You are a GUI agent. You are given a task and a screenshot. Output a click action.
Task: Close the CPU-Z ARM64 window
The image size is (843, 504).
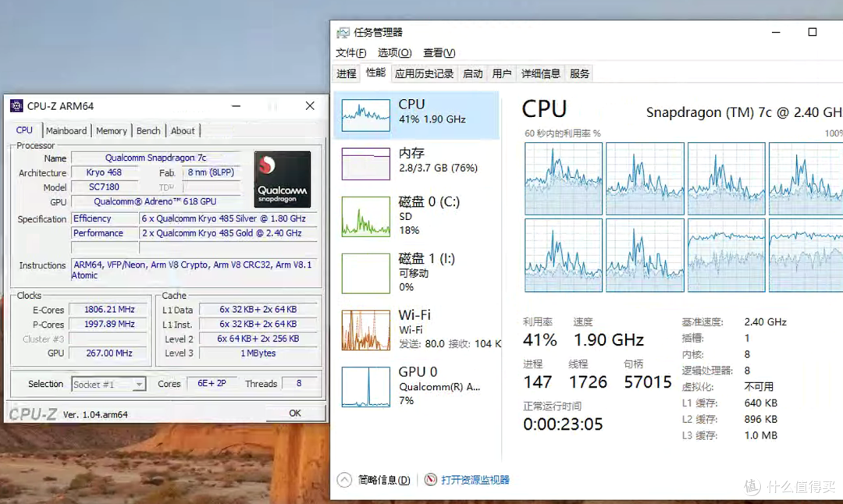tap(310, 106)
